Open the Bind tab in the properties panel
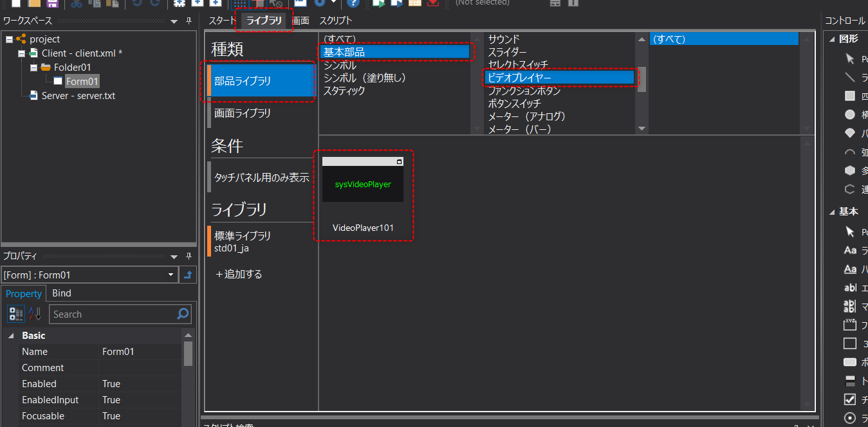868x427 pixels. (61, 293)
